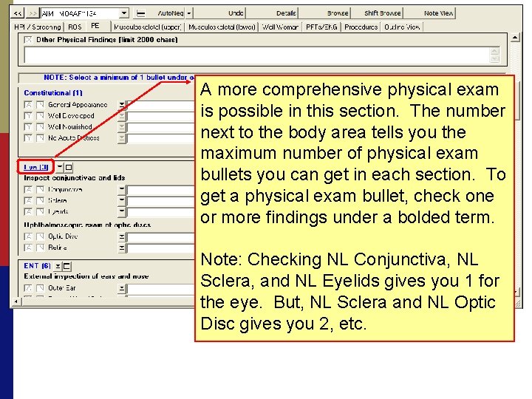
Task: Open the Musculoskeletal (lower) tab
Action: click(x=222, y=27)
